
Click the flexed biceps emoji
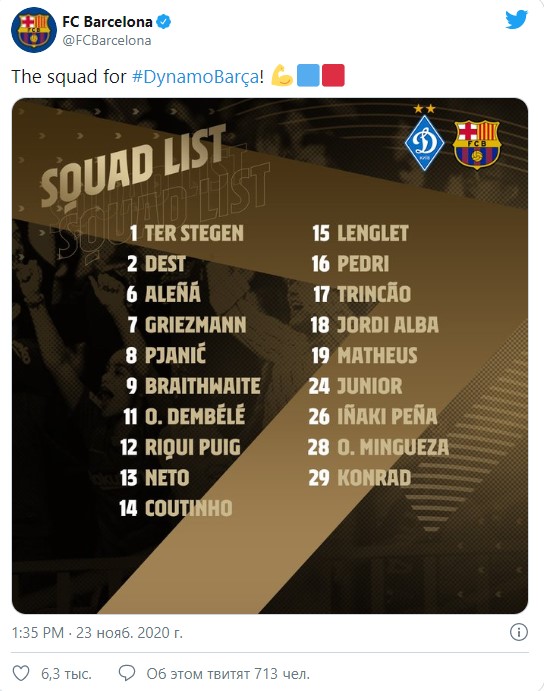point(282,75)
